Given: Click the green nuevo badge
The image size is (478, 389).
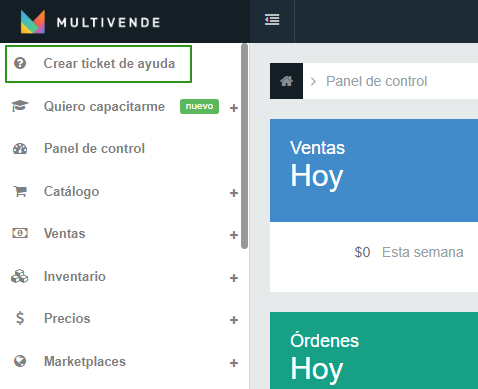Looking at the screenshot, I should [x=199, y=106].
